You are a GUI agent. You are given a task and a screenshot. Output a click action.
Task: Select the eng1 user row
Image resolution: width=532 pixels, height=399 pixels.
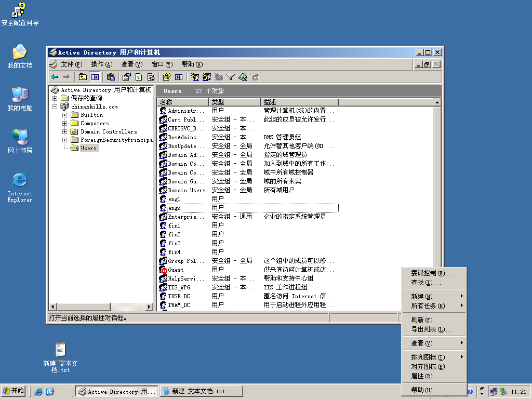248,199
